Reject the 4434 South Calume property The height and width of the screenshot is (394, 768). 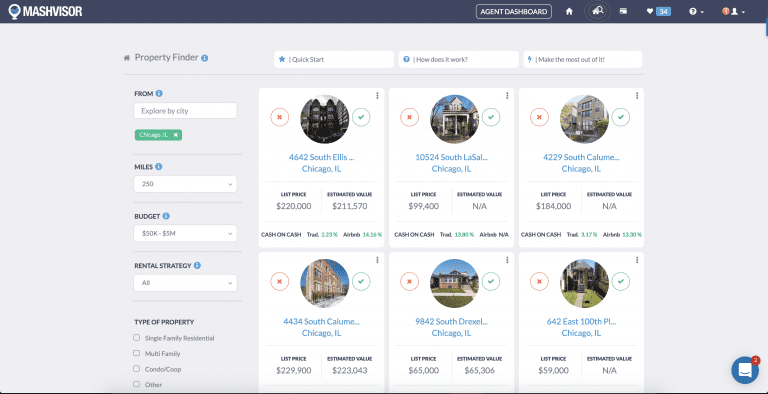point(279,281)
